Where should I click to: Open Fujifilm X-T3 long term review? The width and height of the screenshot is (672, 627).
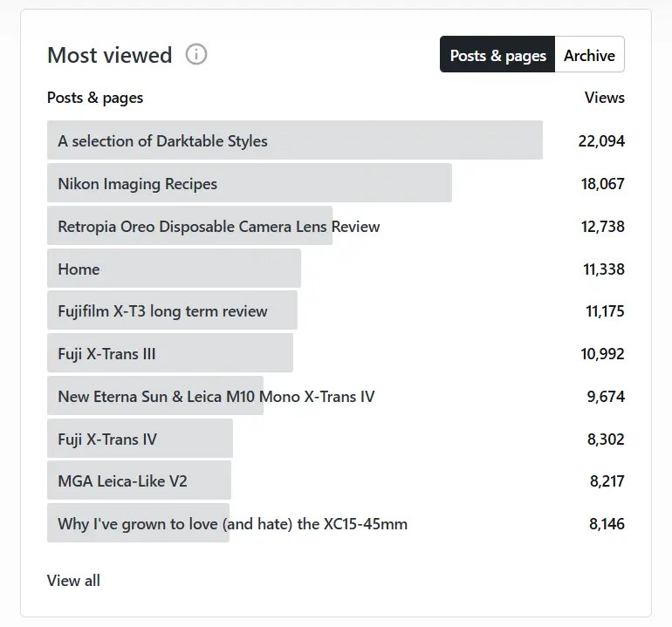[162, 311]
